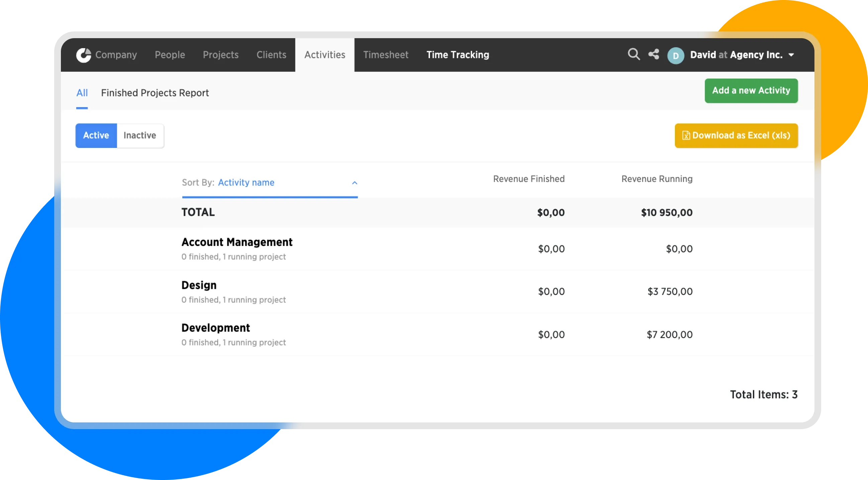Switch the filter to Inactive

tap(140, 136)
